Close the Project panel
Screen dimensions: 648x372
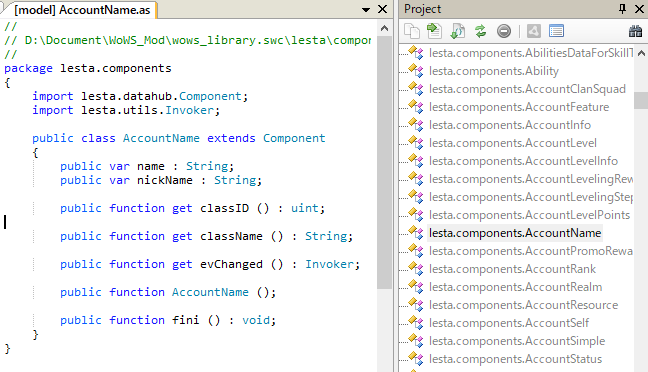pos(639,9)
